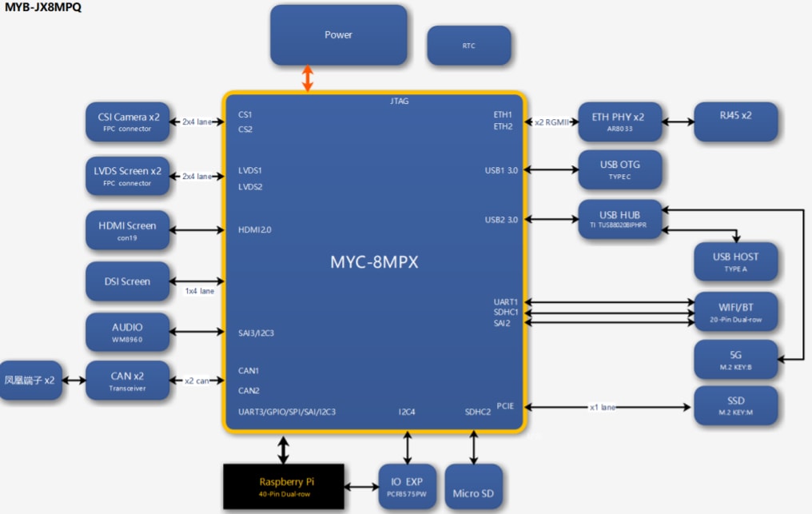
Task: Click the HDMI Screen con19 block
Action: tap(128, 230)
